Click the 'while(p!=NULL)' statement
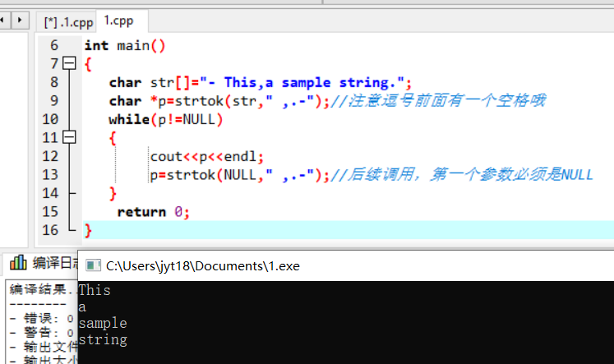This screenshot has height=364, width=614. pos(166,119)
